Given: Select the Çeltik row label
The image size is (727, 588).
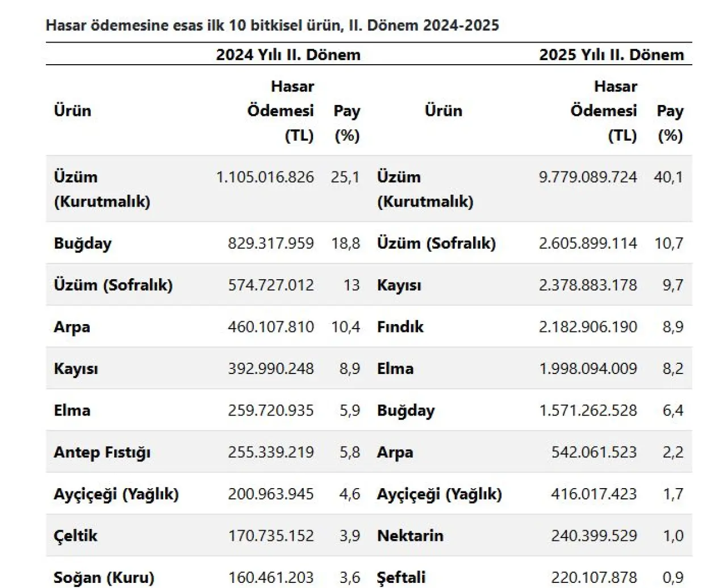Looking at the screenshot, I should tap(76, 536).
